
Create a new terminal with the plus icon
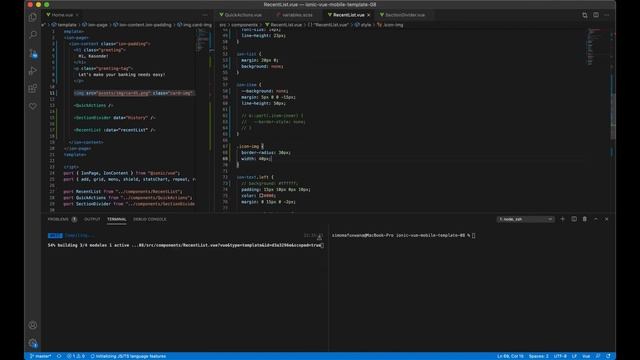pyautogui.click(x=562, y=219)
